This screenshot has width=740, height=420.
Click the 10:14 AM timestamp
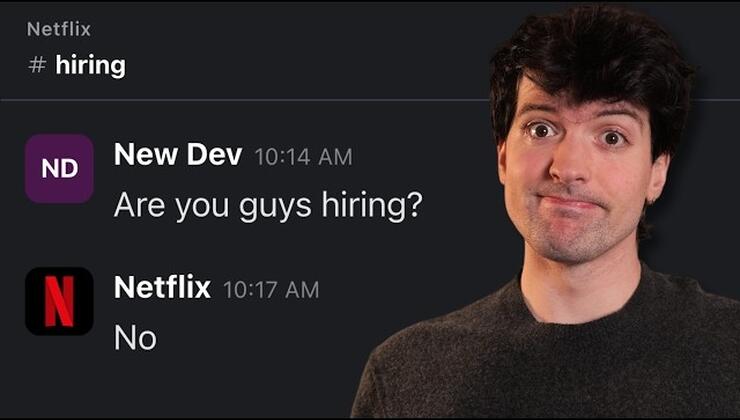pos(303,157)
